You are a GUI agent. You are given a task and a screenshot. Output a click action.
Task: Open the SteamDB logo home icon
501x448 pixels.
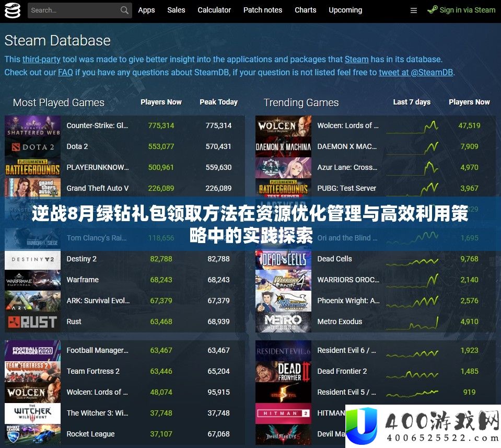pyautogui.click(x=13, y=10)
